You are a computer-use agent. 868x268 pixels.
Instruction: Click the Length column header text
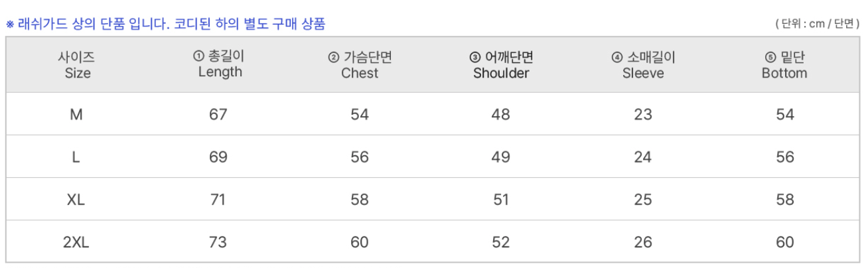tap(220, 72)
